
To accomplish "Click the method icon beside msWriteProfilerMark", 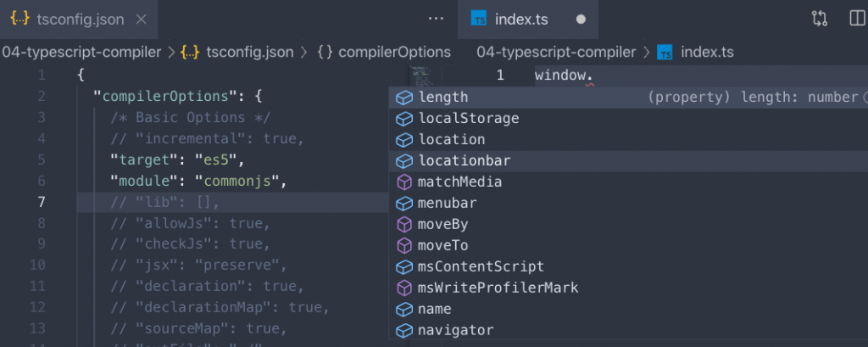I will click(x=404, y=288).
